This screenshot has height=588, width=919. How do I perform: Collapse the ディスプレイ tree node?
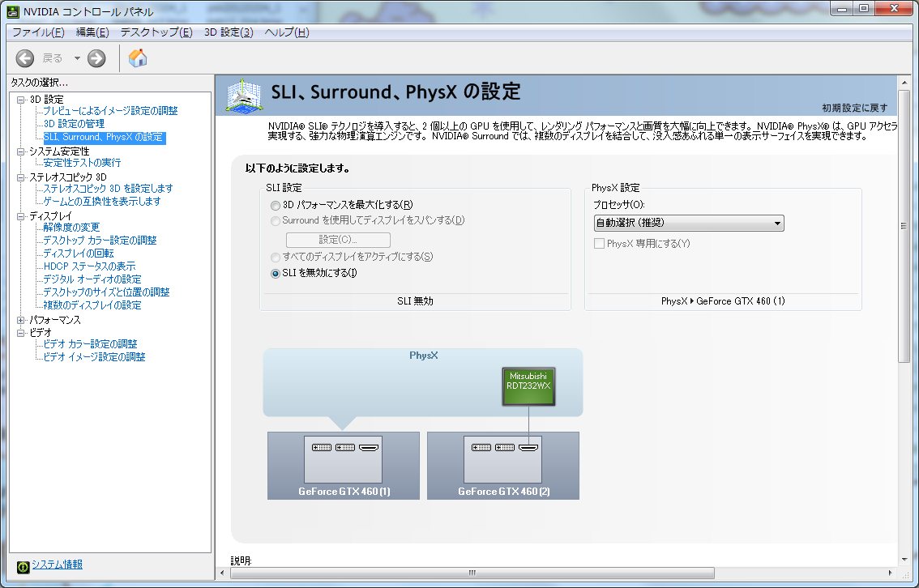[x=21, y=216]
